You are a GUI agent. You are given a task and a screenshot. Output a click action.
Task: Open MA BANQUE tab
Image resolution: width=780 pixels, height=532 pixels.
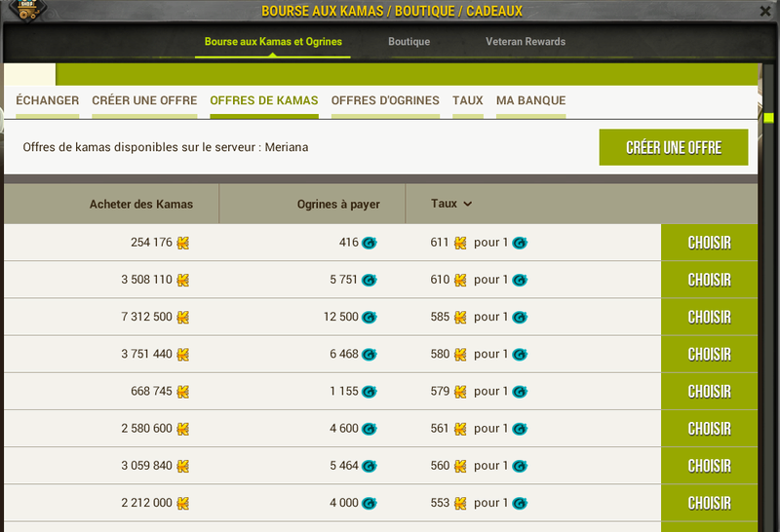coord(530,101)
